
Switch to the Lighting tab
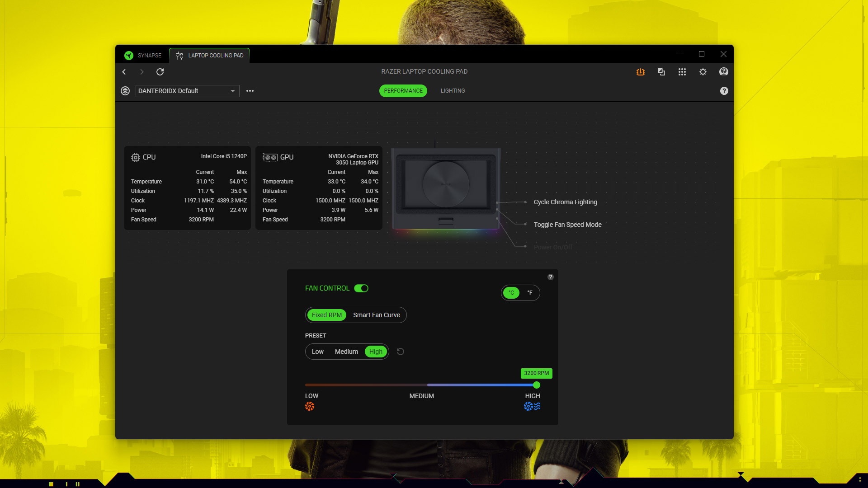453,91
